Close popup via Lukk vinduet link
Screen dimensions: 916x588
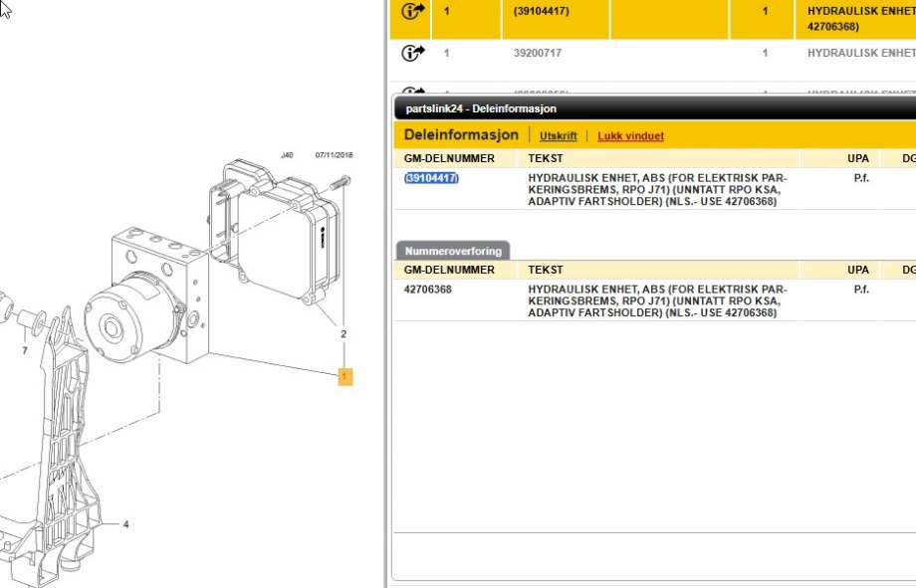tap(630, 136)
